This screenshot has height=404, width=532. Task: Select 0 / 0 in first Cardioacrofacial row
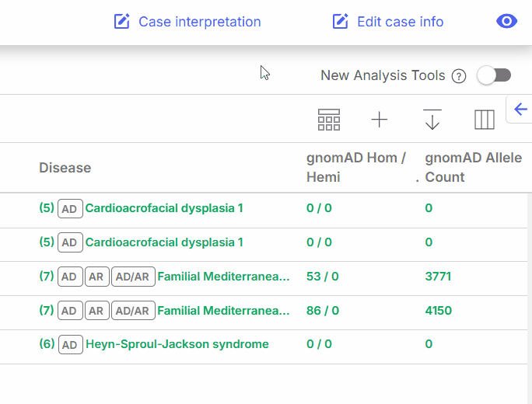319,208
